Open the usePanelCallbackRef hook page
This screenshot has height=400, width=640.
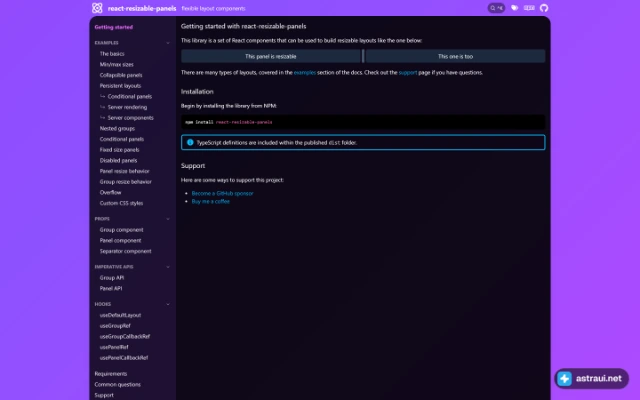124,358
